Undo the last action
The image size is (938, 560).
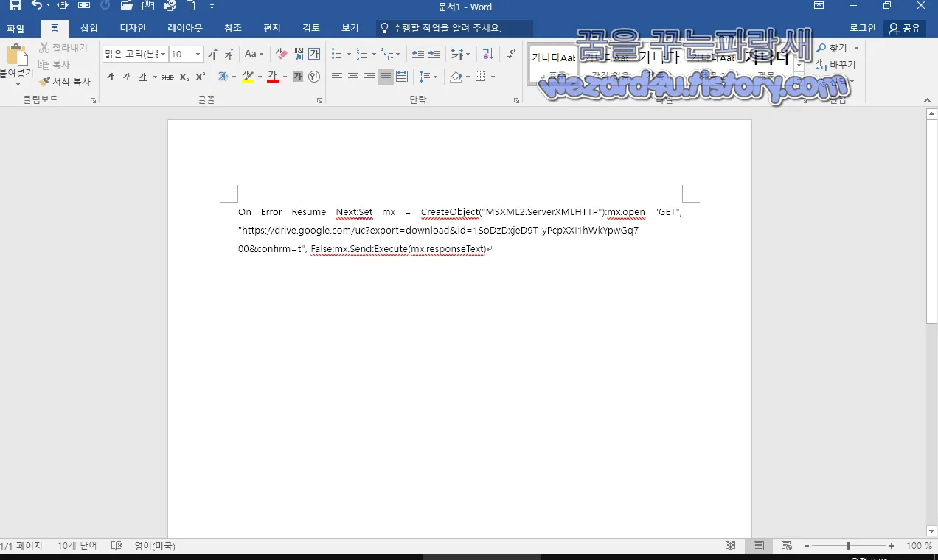click(37, 6)
